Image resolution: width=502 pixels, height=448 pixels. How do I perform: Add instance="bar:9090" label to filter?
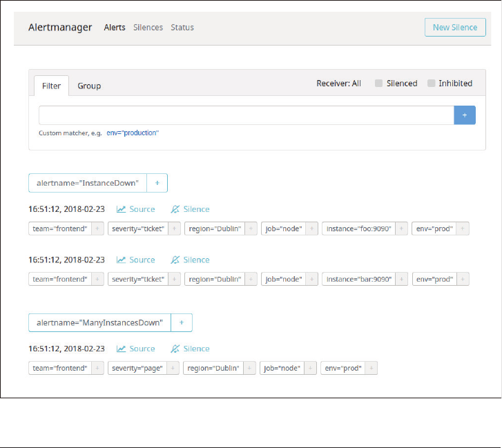(x=401, y=279)
